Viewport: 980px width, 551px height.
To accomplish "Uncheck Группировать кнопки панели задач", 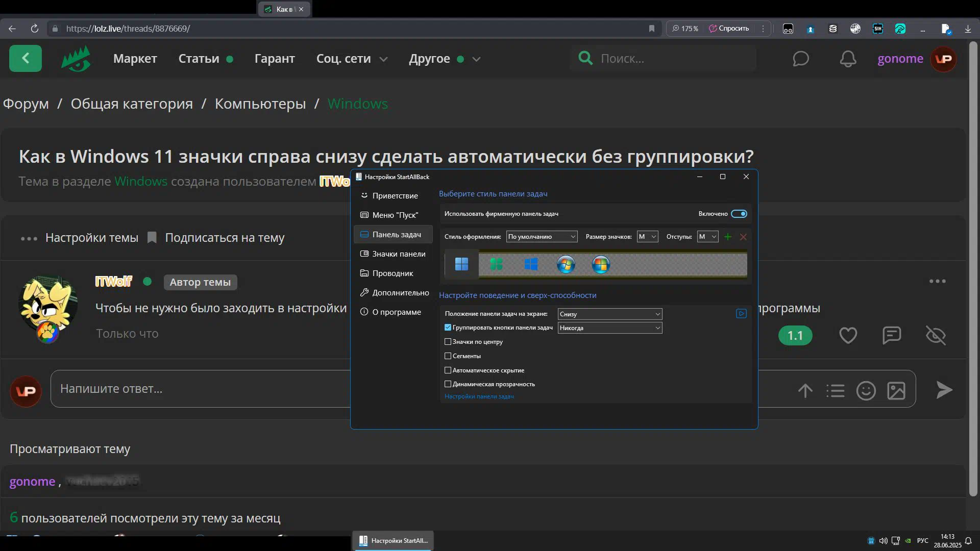I will coord(448,328).
